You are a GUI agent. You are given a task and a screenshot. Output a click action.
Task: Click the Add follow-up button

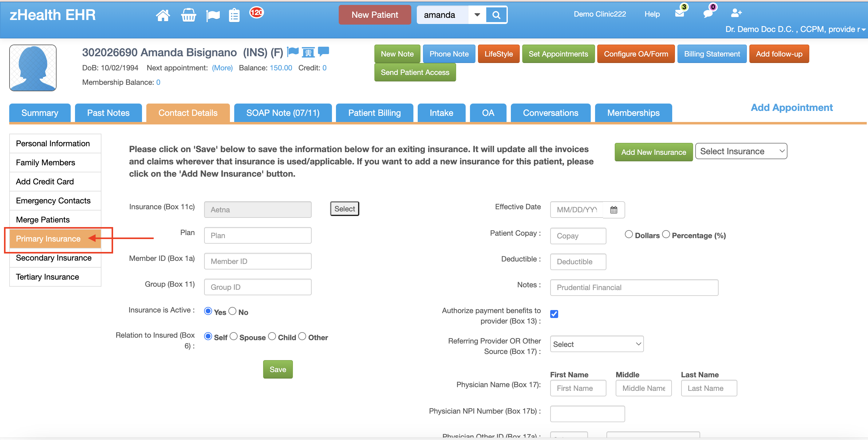(779, 54)
